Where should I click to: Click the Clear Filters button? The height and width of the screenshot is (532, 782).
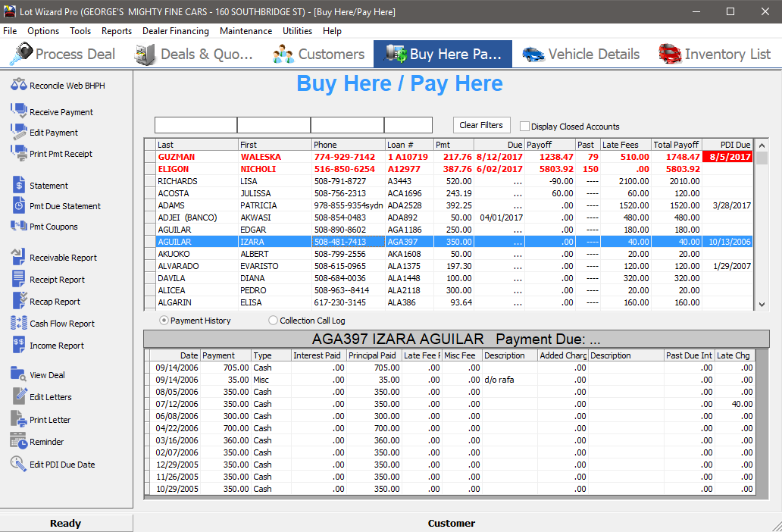pyautogui.click(x=481, y=124)
